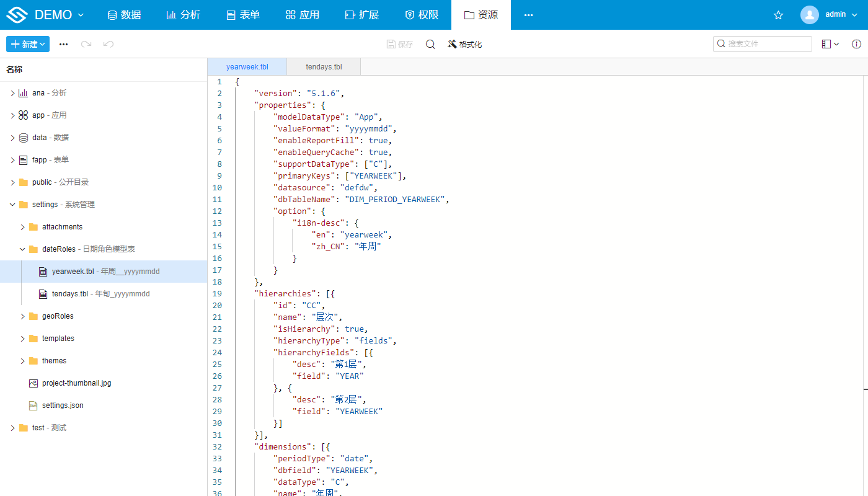Open the 权限 permissions menu
Screen dimensions: 868x496
422,15
